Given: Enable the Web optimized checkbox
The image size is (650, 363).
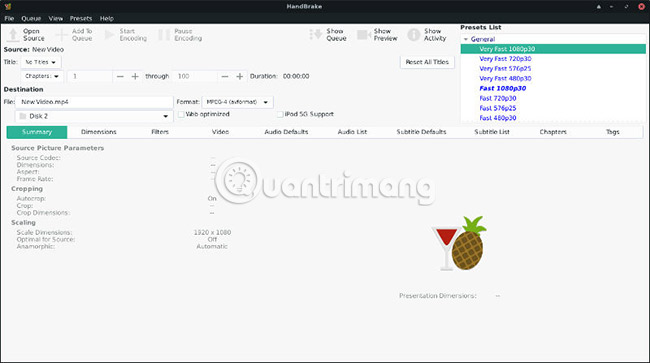Looking at the screenshot, I should click(181, 114).
